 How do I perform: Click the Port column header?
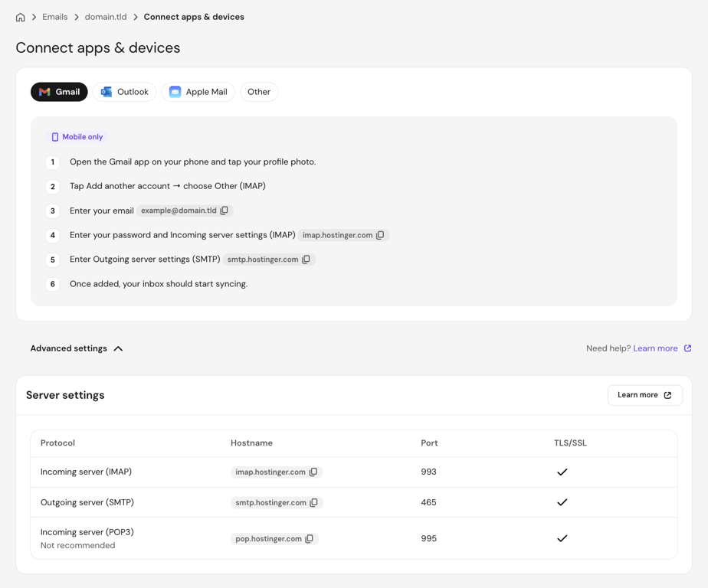429,443
